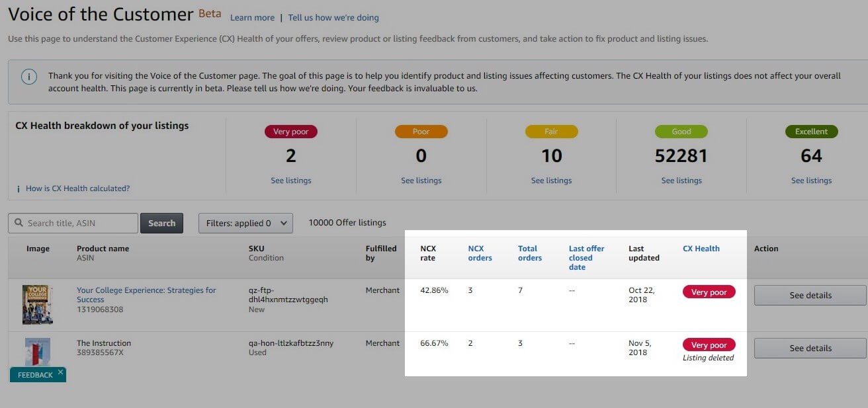Sort by the NCX orders column
Viewport: 868px width, 408px height.
pos(480,253)
